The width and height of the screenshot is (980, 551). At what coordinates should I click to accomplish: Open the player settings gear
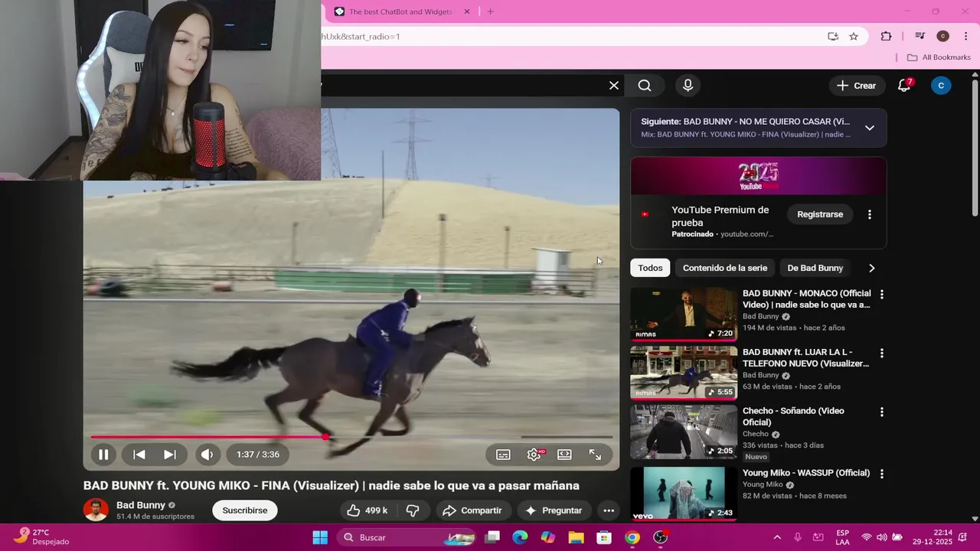pos(534,455)
